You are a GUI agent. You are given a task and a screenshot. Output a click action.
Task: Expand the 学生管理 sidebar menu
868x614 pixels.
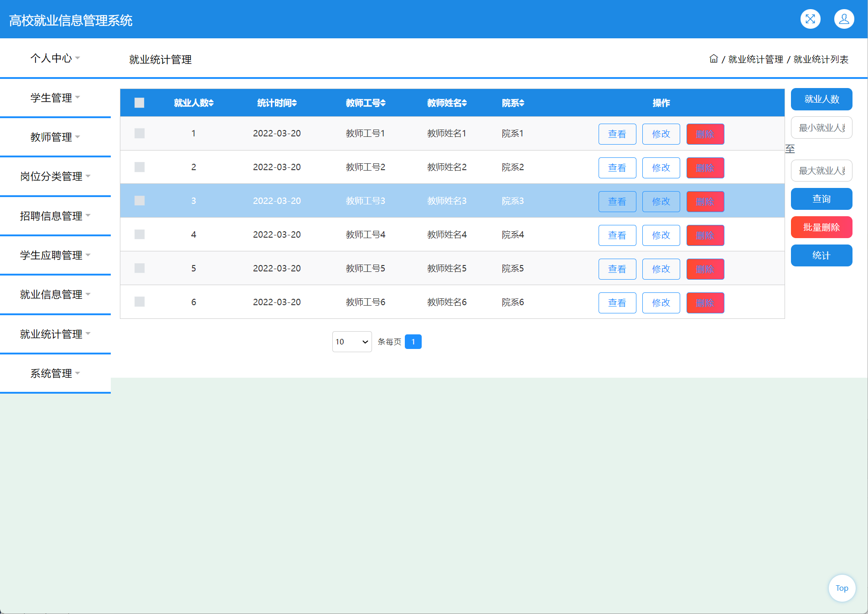55,98
